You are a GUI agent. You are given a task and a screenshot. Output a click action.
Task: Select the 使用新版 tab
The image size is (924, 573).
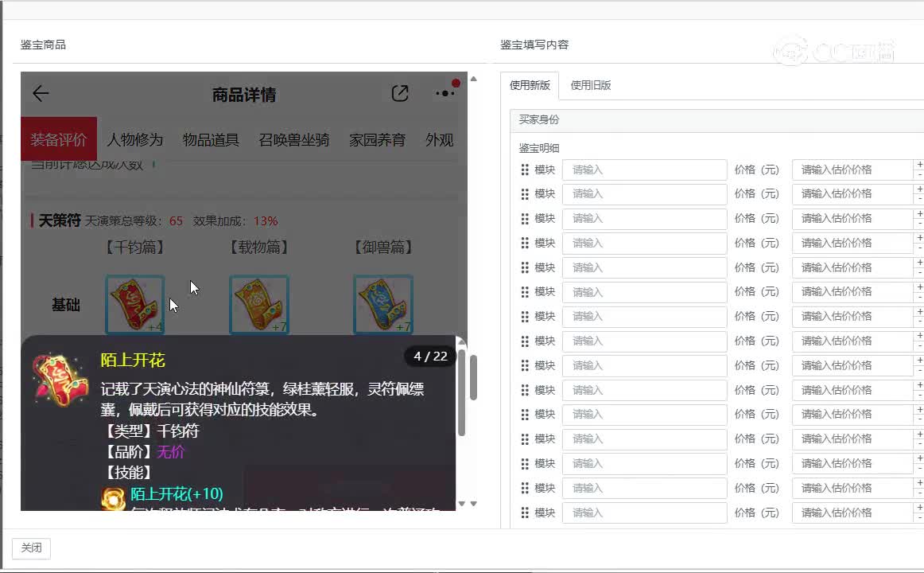[530, 85]
